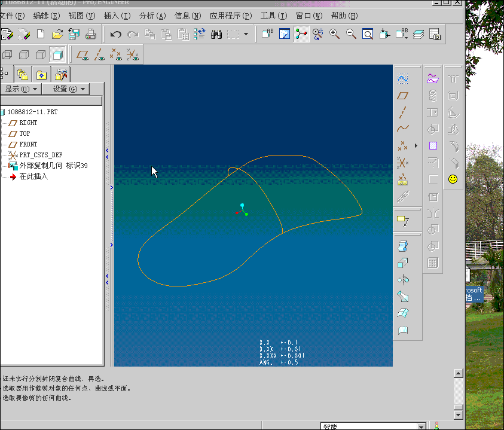Click the Regenerate model icon

coord(199,34)
